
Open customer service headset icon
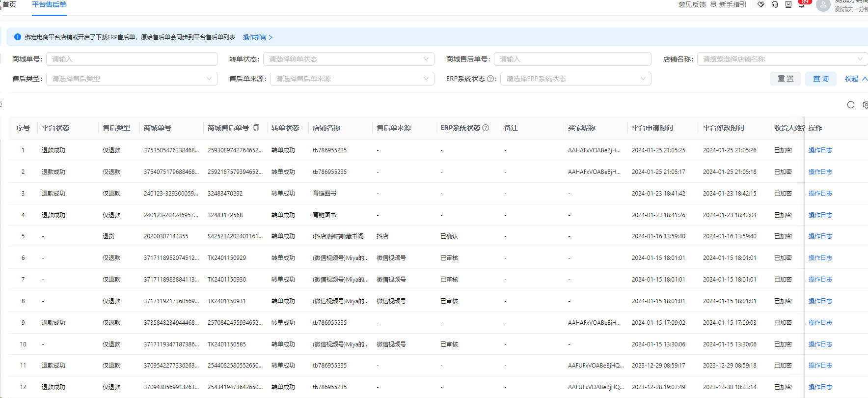click(775, 4)
